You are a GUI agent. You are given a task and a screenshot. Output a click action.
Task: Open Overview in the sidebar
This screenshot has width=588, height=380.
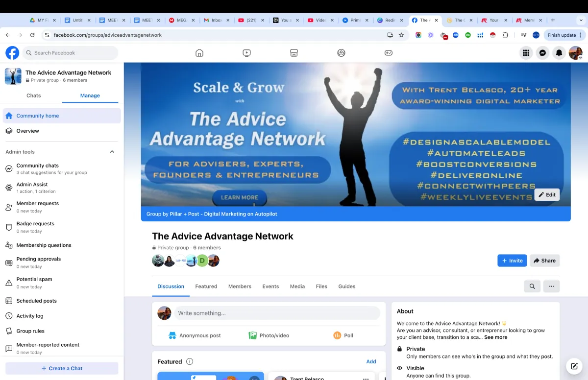[x=62, y=131]
